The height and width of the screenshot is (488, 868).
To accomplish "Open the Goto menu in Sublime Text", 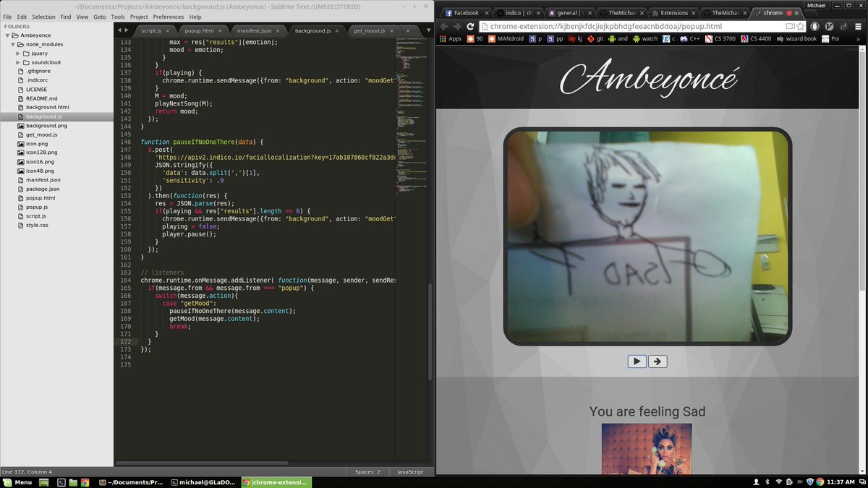I will (100, 17).
